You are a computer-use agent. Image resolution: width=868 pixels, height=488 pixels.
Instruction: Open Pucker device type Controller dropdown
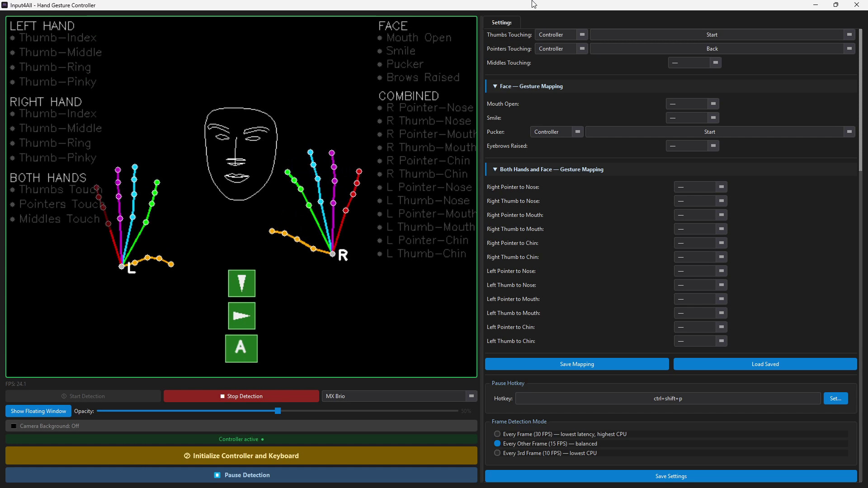(556, 132)
